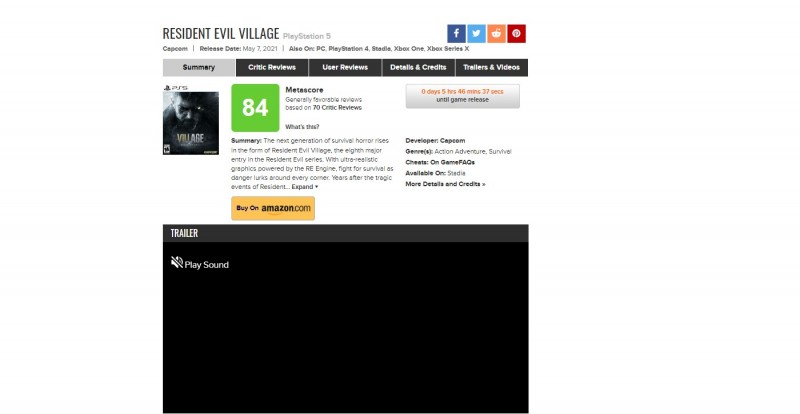Share the page on Facebook
The width and height of the screenshot is (800, 414).
(456, 33)
